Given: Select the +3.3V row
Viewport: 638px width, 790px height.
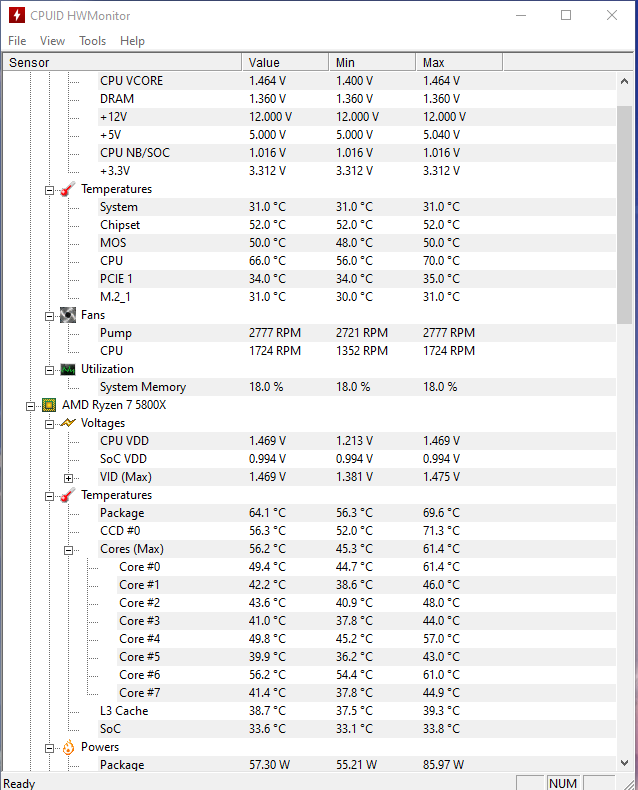Looking at the screenshot, I should click(x=357, y=171).
